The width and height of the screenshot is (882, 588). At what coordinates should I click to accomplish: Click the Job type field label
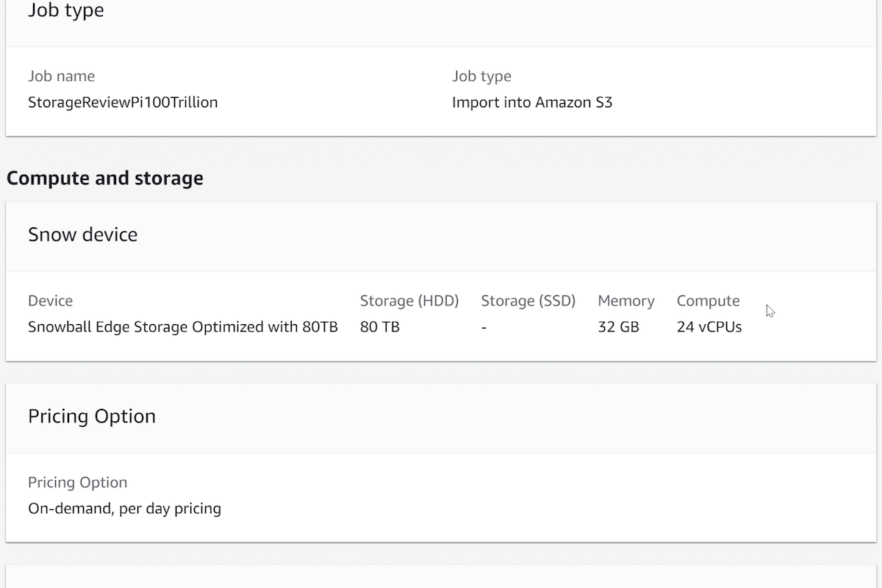(481, 76)
